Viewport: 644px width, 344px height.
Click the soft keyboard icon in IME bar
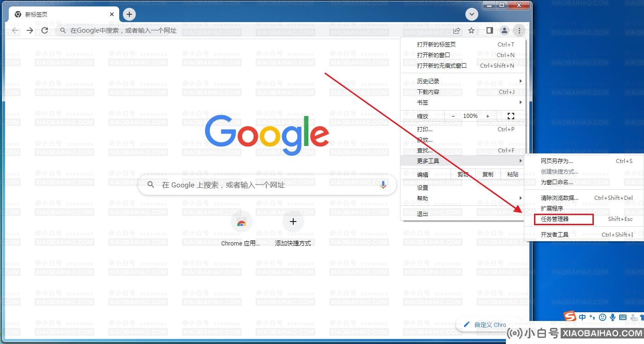pos(623,317)
